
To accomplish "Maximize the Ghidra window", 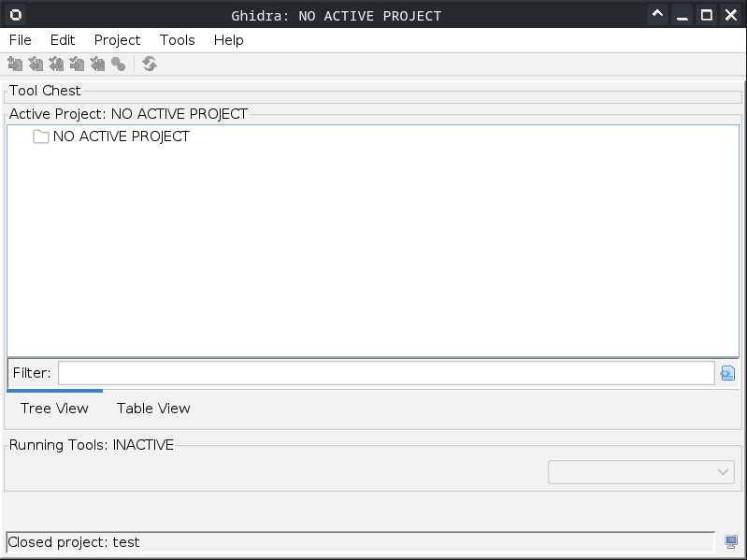I will (x=707, y=15).
